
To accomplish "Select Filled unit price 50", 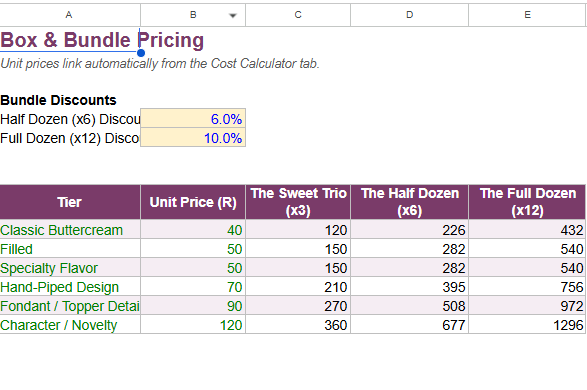I will pos(193,249).
